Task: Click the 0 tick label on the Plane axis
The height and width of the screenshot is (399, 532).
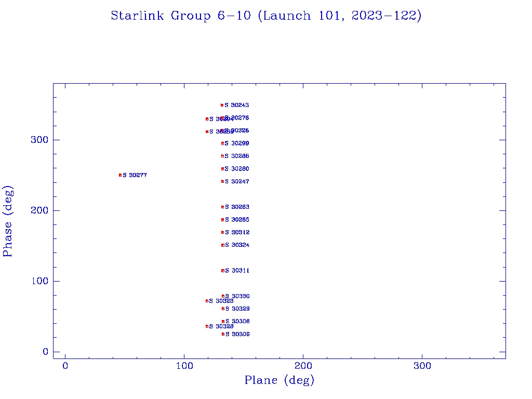Action: click(x=65, y=366)
